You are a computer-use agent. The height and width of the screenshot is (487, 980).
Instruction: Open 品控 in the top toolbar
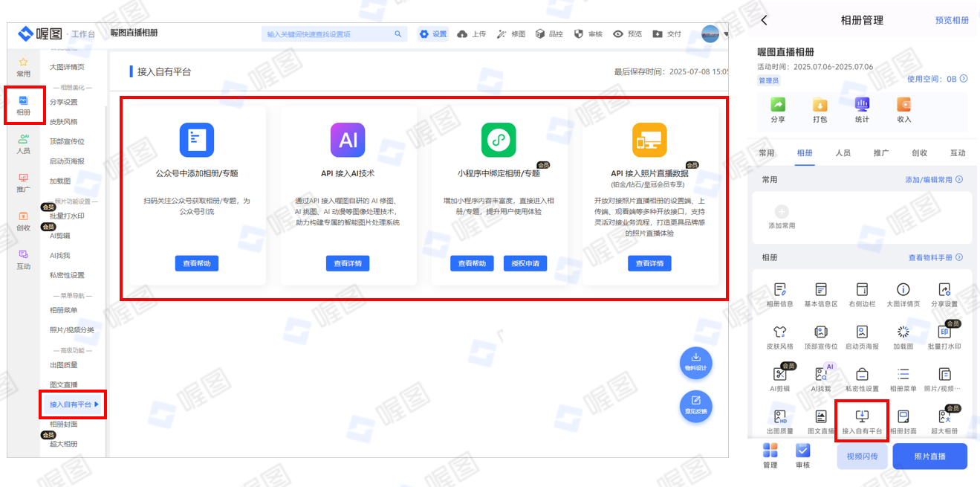pyautogui.click(x=550, y=34)
